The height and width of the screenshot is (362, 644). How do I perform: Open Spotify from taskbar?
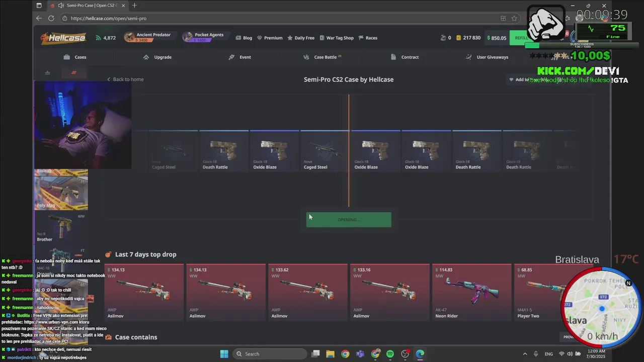(x=390, y=354)
